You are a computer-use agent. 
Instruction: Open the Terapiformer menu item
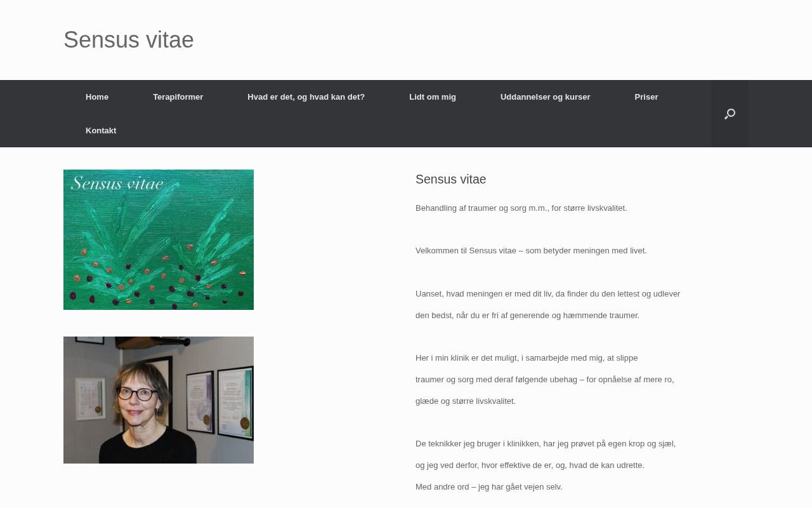tap(178, 97)
